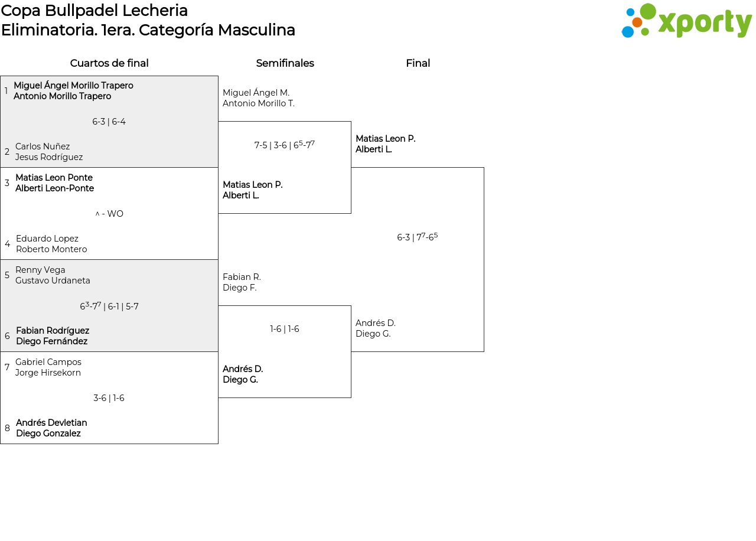Open Miguel Ángel Morillo Trapero quarterfinal team
Screen dimensions: 756x541
(73, 91)
